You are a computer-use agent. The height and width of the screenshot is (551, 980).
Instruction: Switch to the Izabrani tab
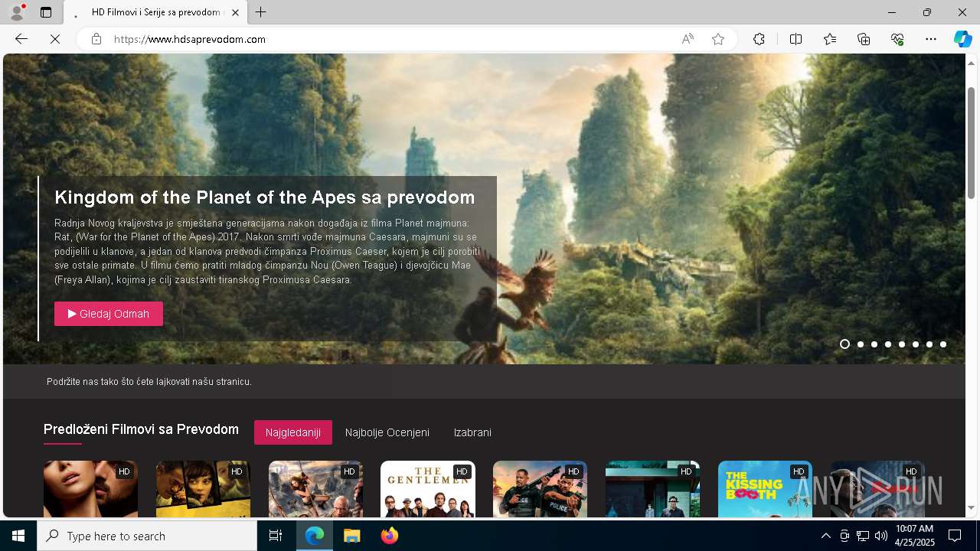(472, 432)
